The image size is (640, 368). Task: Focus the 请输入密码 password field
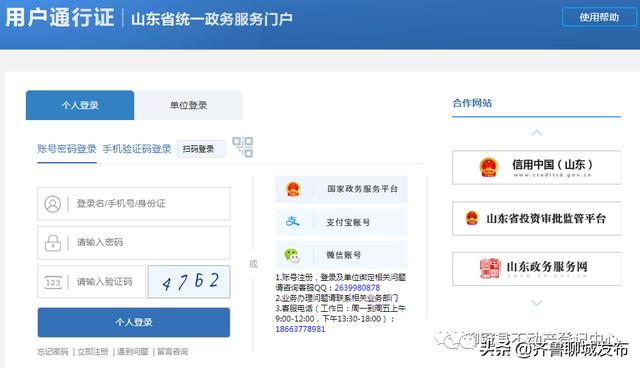click(x=134, y=243)
